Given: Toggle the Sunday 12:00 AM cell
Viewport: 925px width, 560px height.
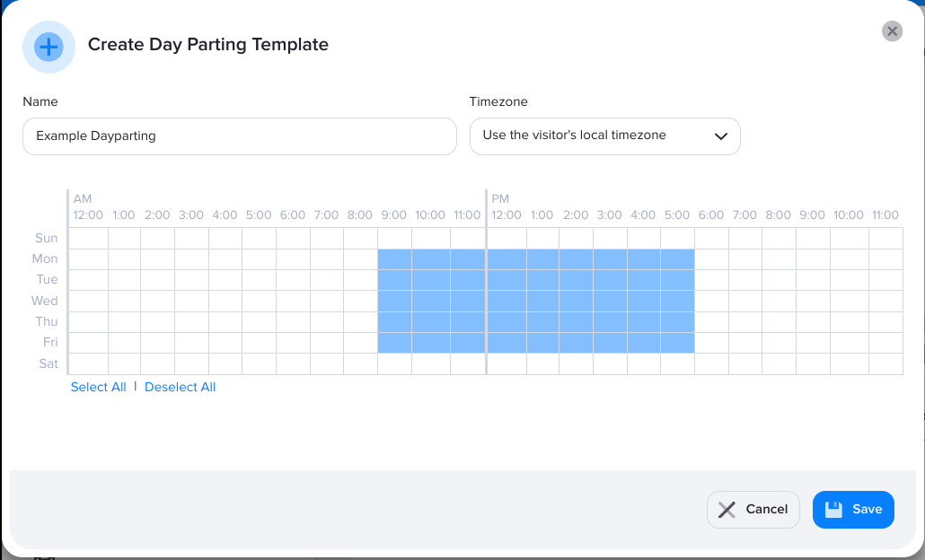Looking at the screenshot, I should click(x=89, y=238).
